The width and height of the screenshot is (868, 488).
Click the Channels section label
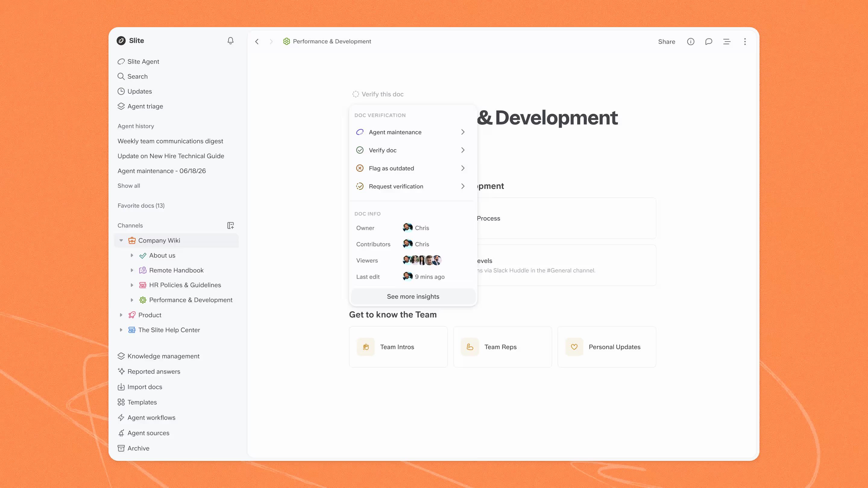(130, 226)
